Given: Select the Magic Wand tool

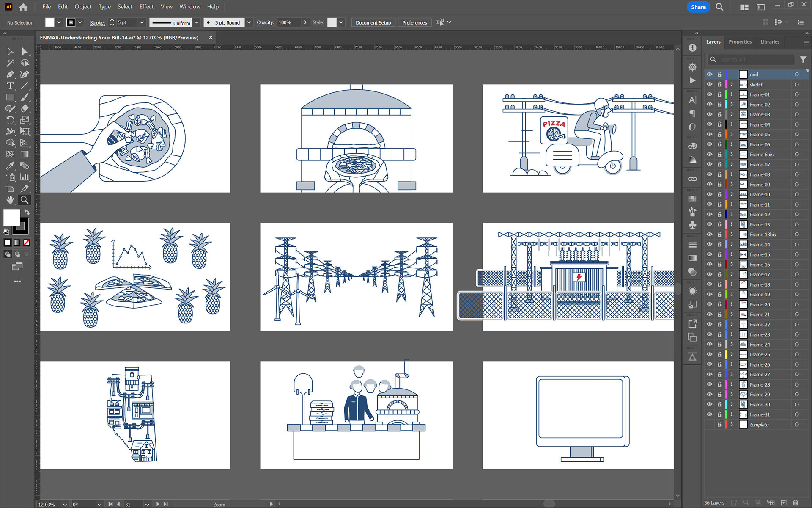Looking at the screenshot, I should tap(10, 63).
